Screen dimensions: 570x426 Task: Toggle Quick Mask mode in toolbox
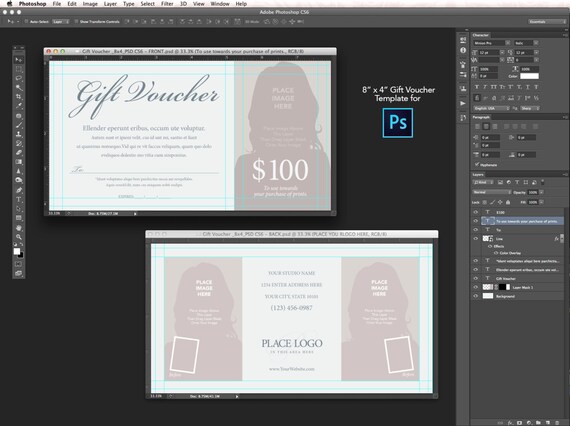pyautogui.click(x=19, y=264)
